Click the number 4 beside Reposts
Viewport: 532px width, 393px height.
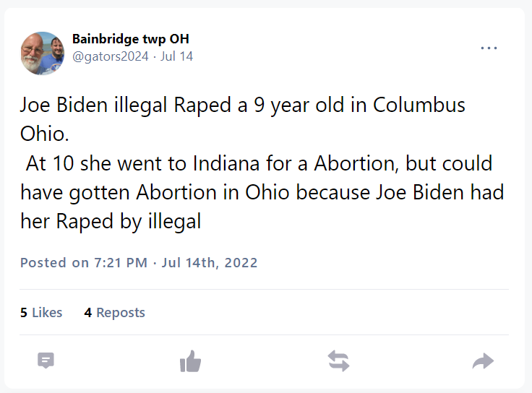[87, 313]
